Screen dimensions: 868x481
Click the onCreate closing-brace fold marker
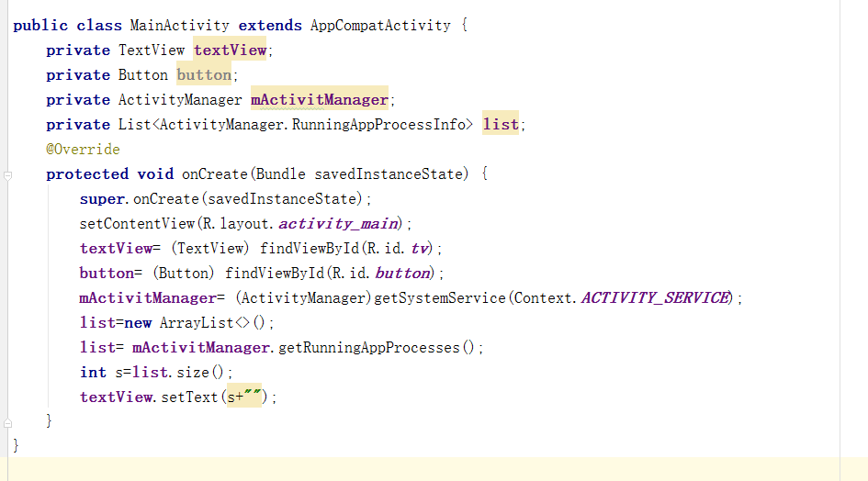tap(7, 423)
